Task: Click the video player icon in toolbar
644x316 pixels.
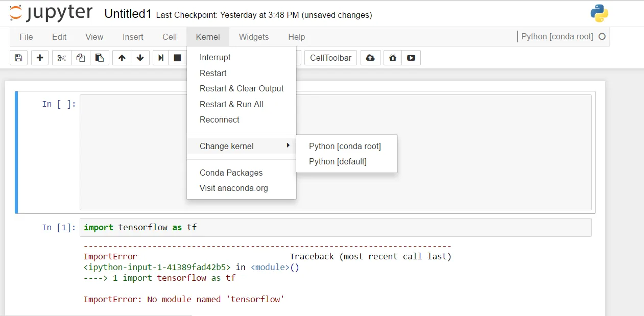Action: [x=411, y=58]
